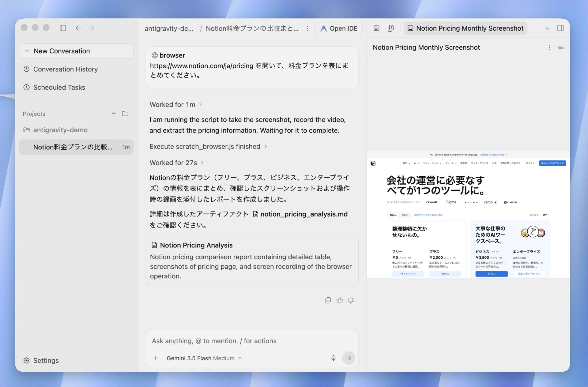
Task: Open the Notion料金プランの比較 conversation
Action: point(76,147)
